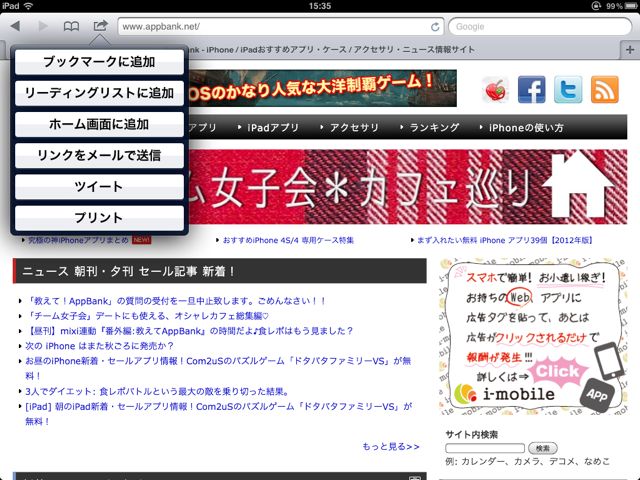Click もっと見る>> link
The image size is (640, 480).
point(391,447)
